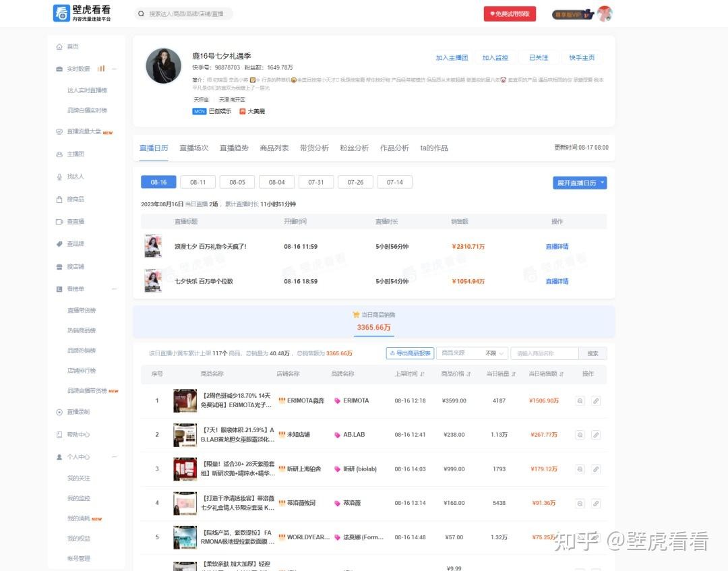The width and height of the screenshot is (728, 571).
Task: Switch to the 直播趋势 tab
Action: pos(234,148)
